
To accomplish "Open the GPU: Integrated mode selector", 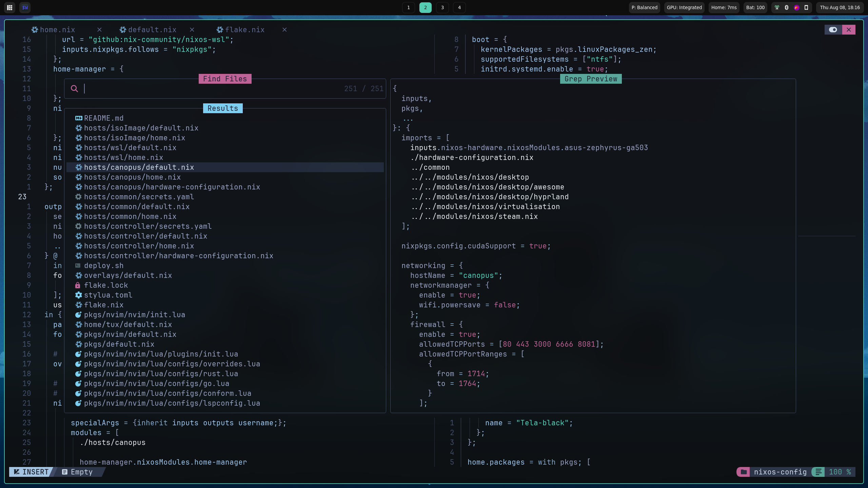I will point(684,7).
